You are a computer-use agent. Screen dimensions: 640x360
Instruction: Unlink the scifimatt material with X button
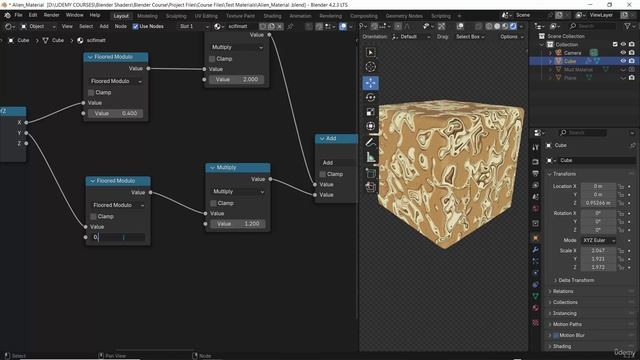(280, 26)
